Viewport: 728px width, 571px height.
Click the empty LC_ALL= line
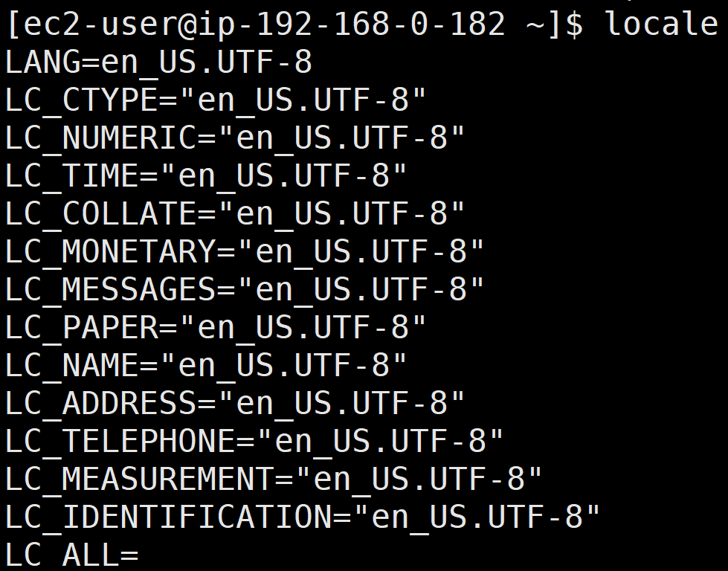(x=72, y=555)
